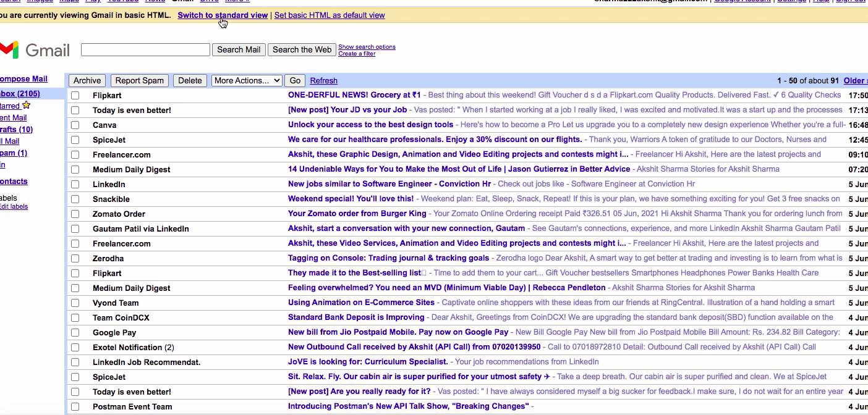Click the Search the Web button

[302, 49]
